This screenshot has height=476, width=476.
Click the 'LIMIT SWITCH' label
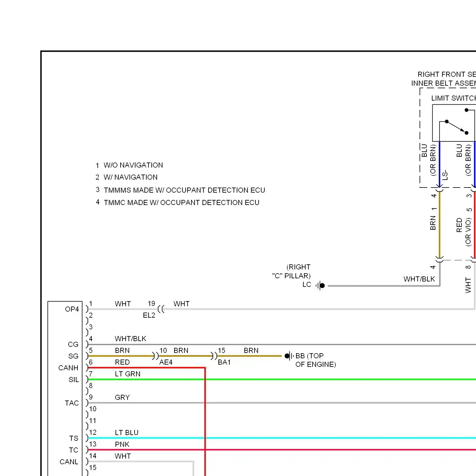[453, 98]
